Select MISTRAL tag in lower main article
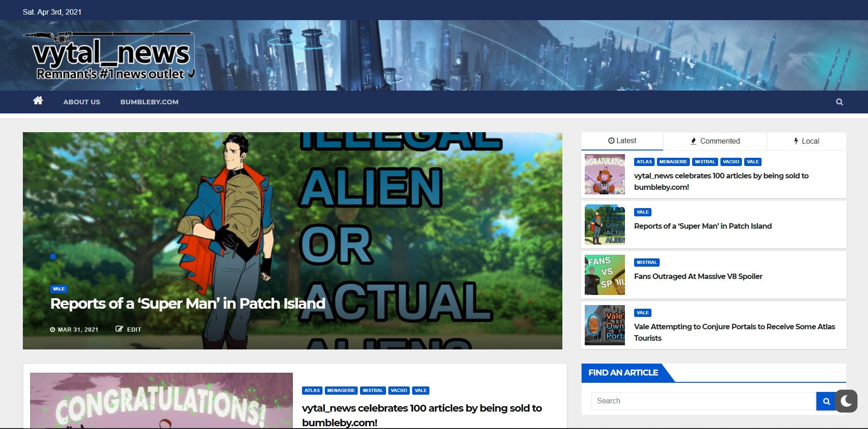Screen dimensions: 868x429 (x=373, y=390)
